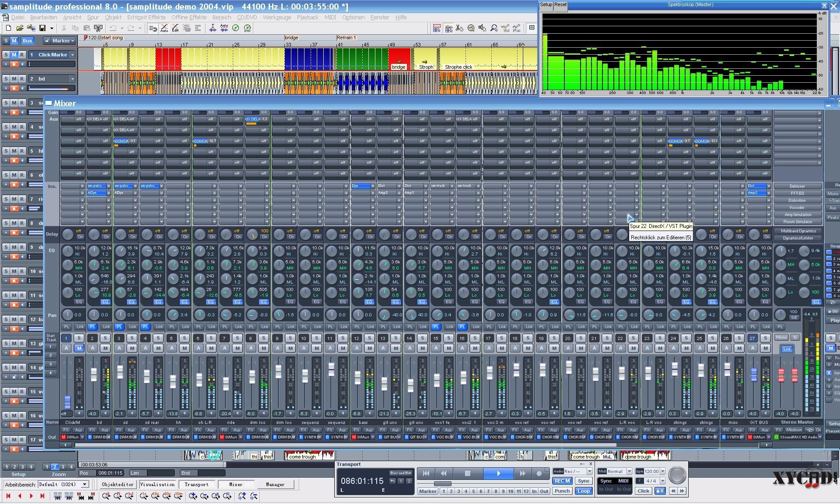Open the Midi Normal dropdown
This screenshot has height=504, width=840.
(x=629, y=472)
